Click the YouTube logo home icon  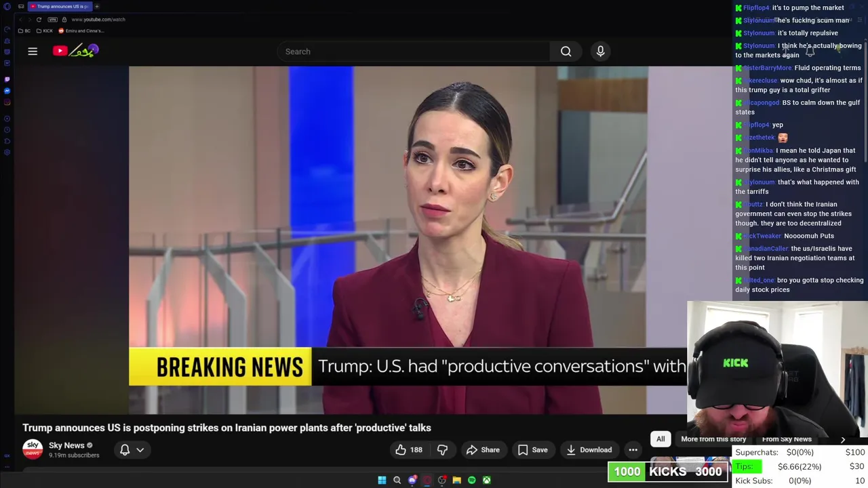pyautogui.click(x=76, y=51)
